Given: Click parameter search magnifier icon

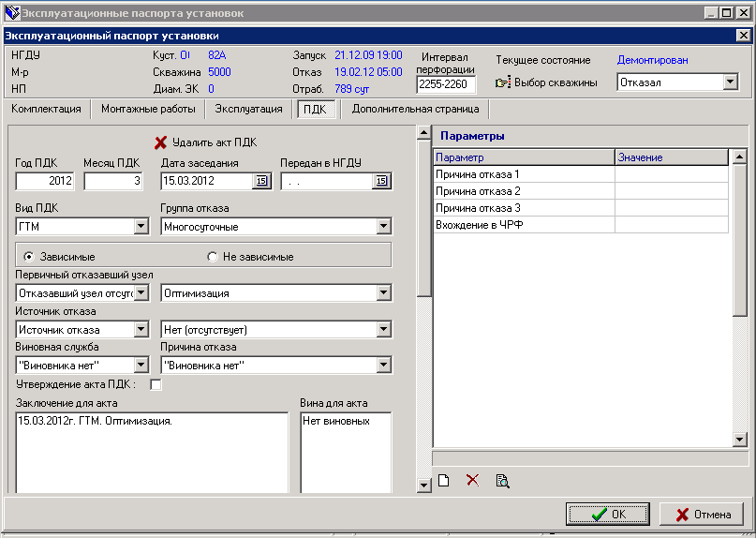Looking at the screenshot, I should click(502, 481).
